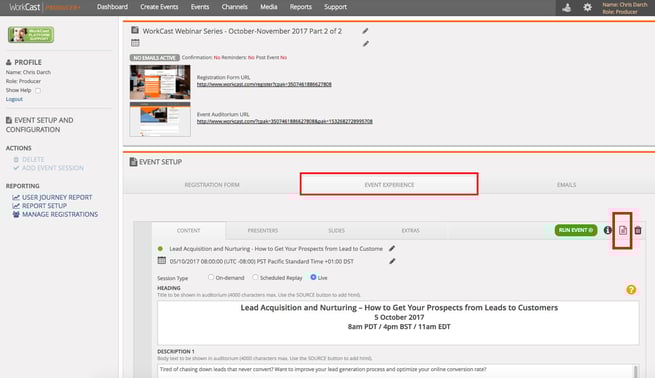Click the WorkCast Platform Support badge

click(31, 35)
